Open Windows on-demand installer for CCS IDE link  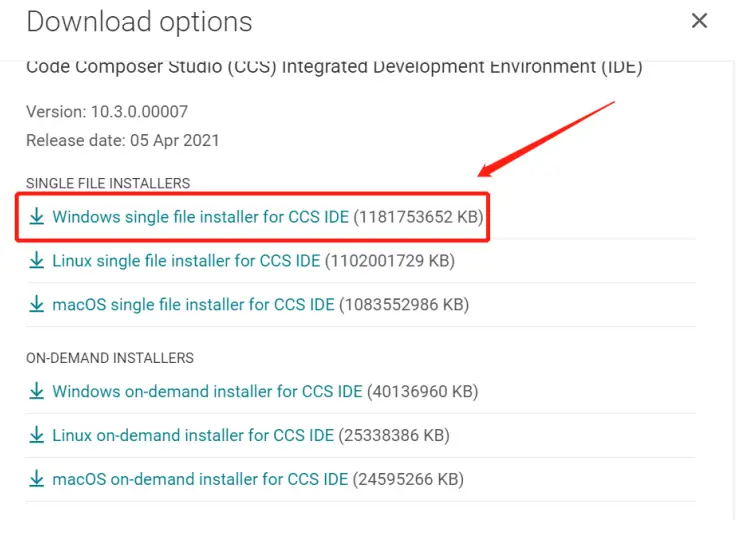click(x=207, y=392)
